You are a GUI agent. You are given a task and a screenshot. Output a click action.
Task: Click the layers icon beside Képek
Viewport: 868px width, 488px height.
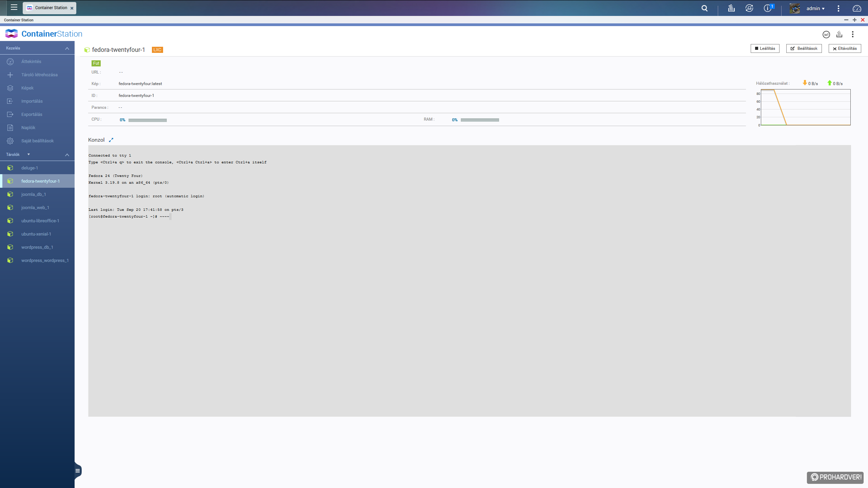[x=10, y=88]
